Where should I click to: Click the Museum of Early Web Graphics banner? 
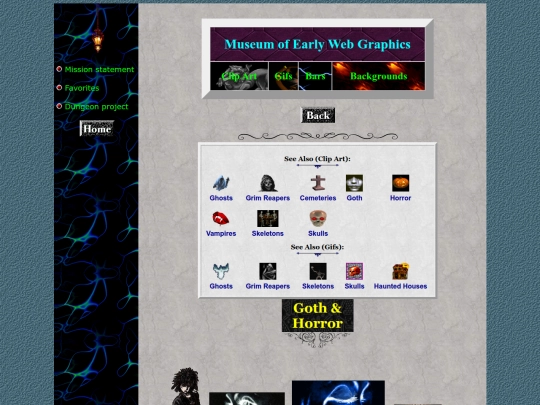[318, 44]
